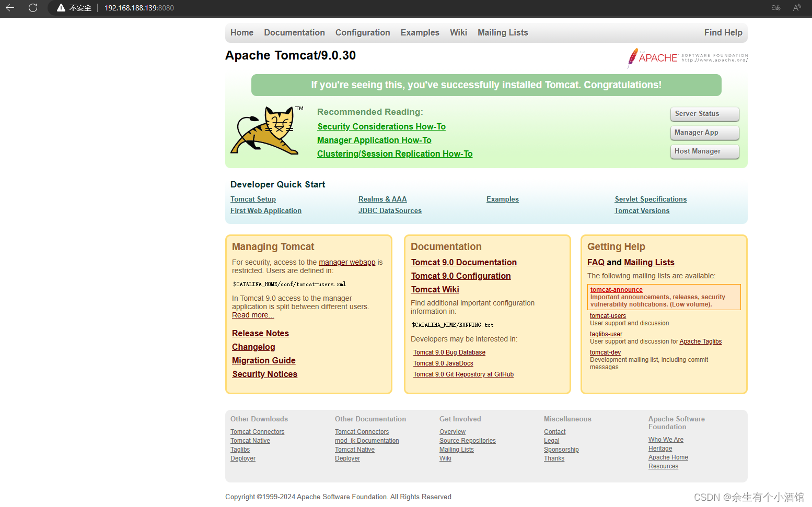Open the Manager App
This screenshot has height=507, width=812.
(x=704, y=133)
